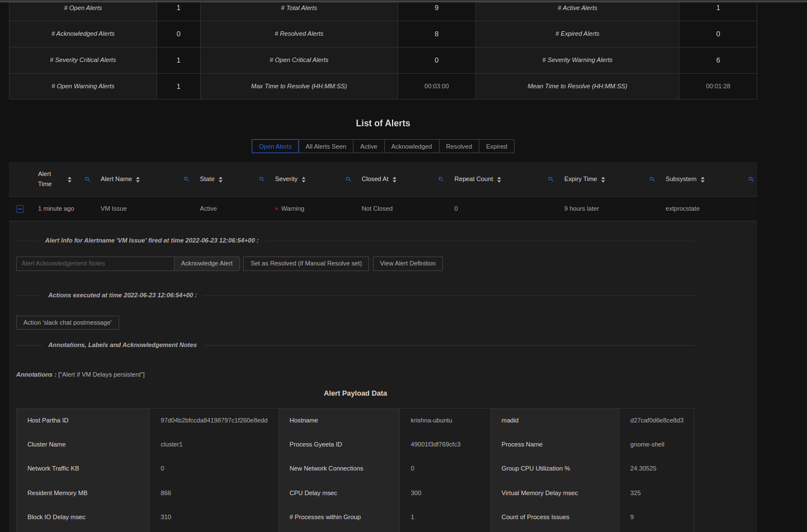Click Resident Memory MB value '866'
Screen dimensions: 807x532
pos(166,493)
